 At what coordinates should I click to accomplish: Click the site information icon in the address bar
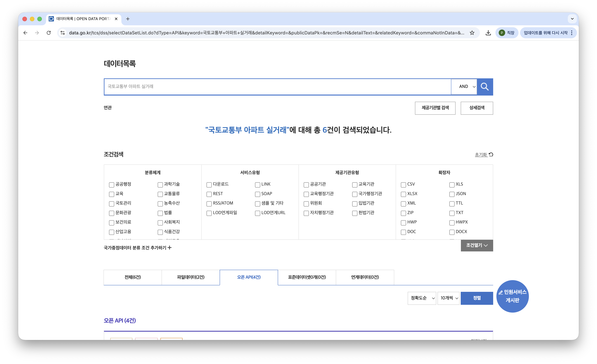pos(63,33)
